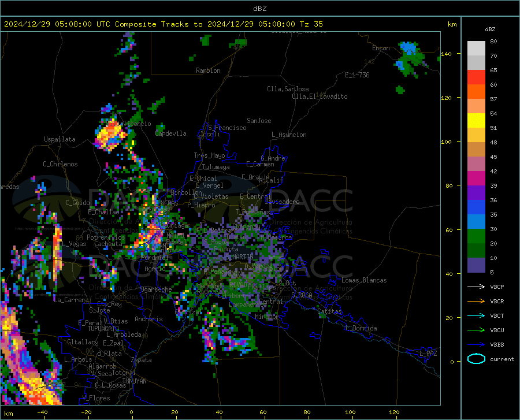This screenshot has width=520, height=420.
Task: Click the '140' tick on right axis
Action: 446,54
